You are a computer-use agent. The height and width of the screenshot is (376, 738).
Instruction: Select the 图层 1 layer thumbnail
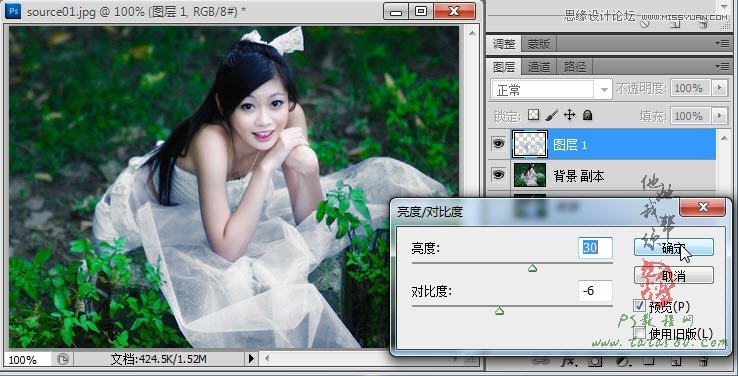point(530,144)
